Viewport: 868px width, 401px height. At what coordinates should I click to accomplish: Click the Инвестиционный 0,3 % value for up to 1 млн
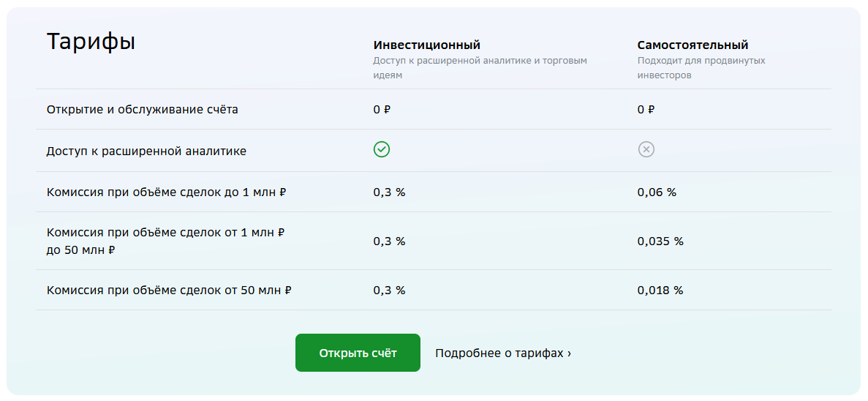[x=389, y=192]
